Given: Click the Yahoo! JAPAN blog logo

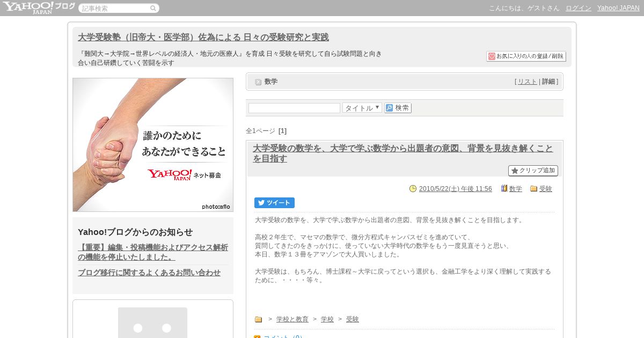Looking at the screenshot, I should pos(39,8).
